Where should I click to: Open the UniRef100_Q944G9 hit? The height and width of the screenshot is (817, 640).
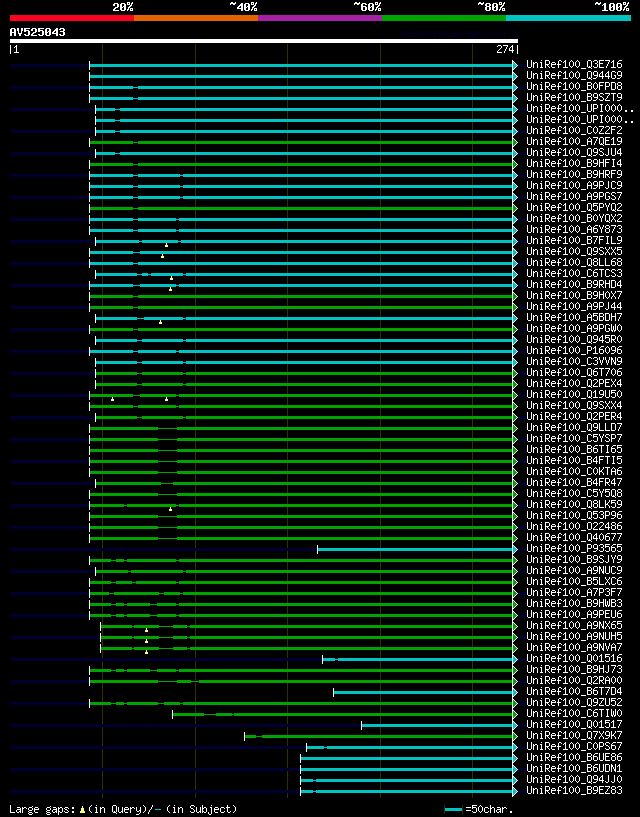pos(574,76)
